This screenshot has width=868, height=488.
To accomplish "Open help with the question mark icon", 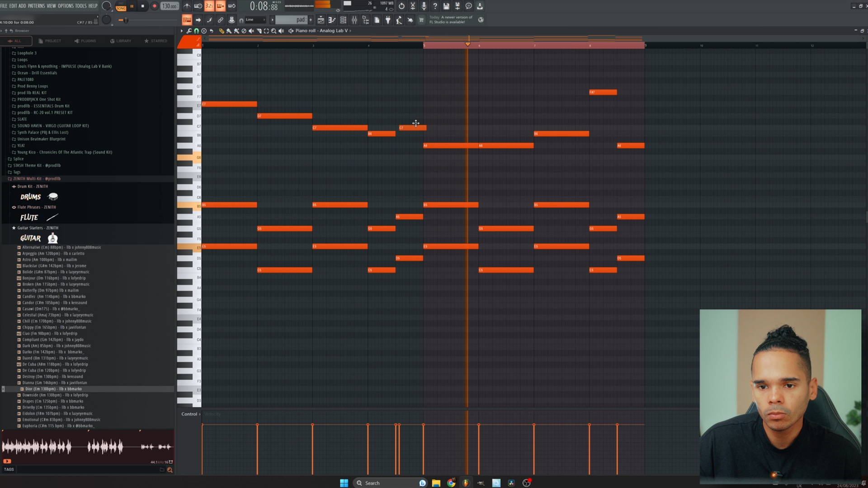I will coord(435,6).
